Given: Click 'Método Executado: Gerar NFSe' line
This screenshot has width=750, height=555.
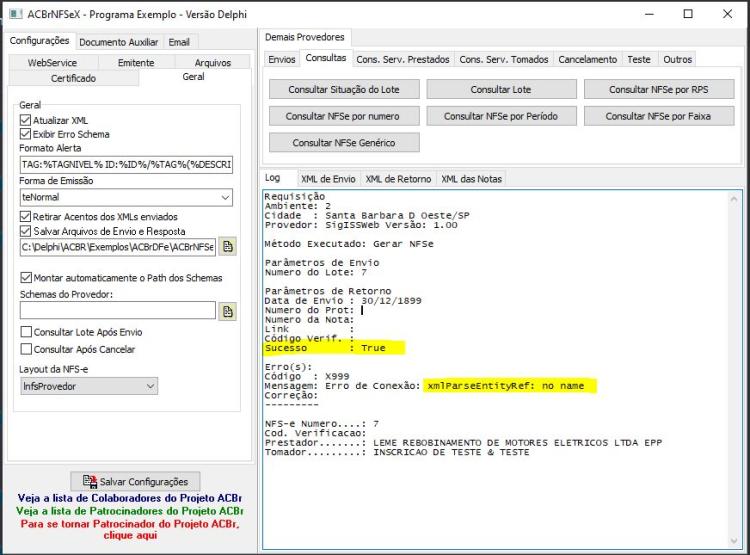Looking at the screenshot, I should coord(349,244).
